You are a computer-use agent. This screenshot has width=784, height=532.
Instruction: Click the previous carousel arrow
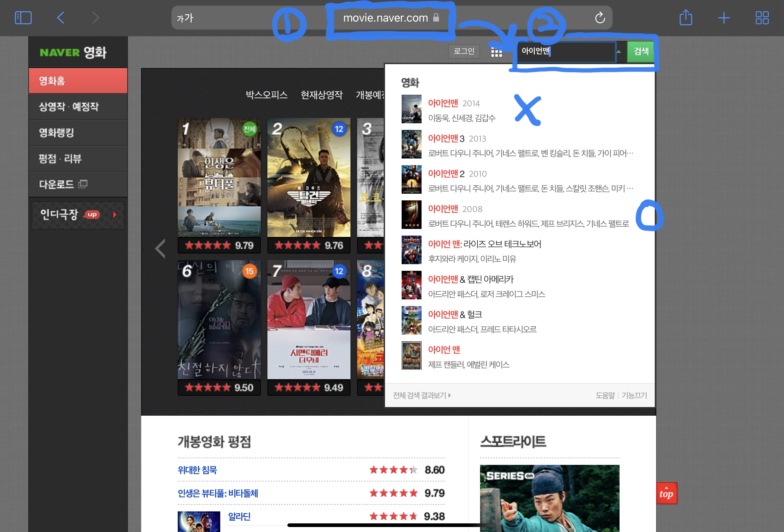point(160,249)
